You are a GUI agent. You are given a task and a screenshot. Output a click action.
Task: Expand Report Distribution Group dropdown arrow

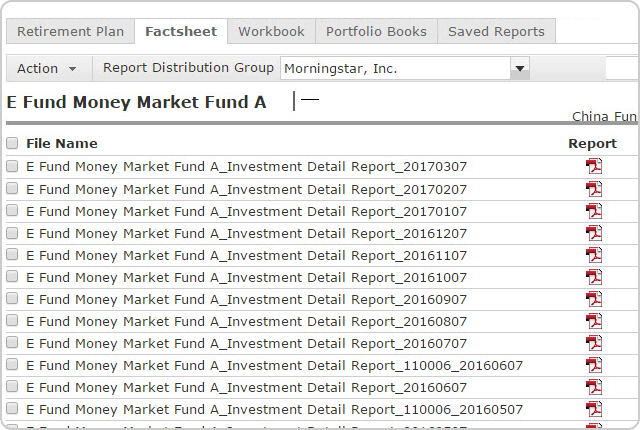(x=519, y=68)
